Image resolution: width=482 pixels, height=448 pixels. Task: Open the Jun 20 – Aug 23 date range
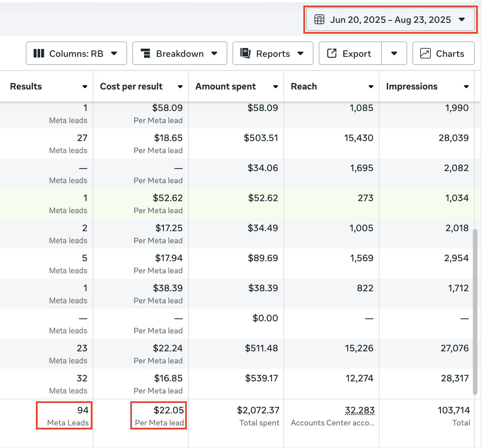pyautogui.click(x=390, y=20)
